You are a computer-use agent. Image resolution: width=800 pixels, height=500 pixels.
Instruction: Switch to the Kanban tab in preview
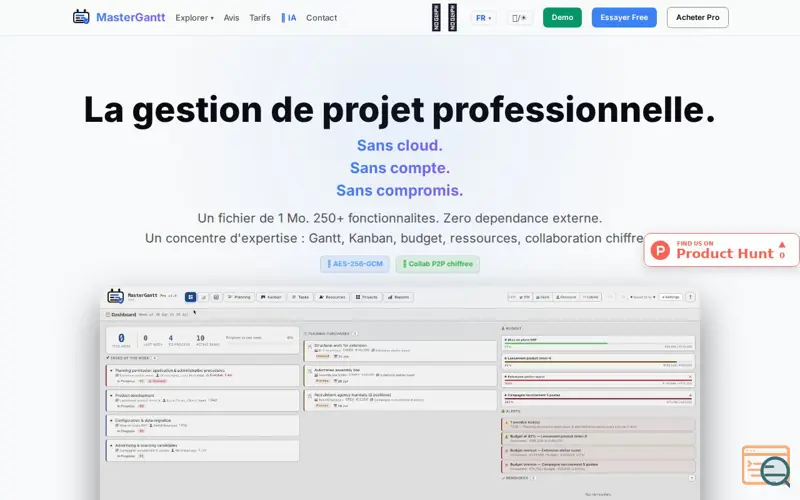point(271,297)
